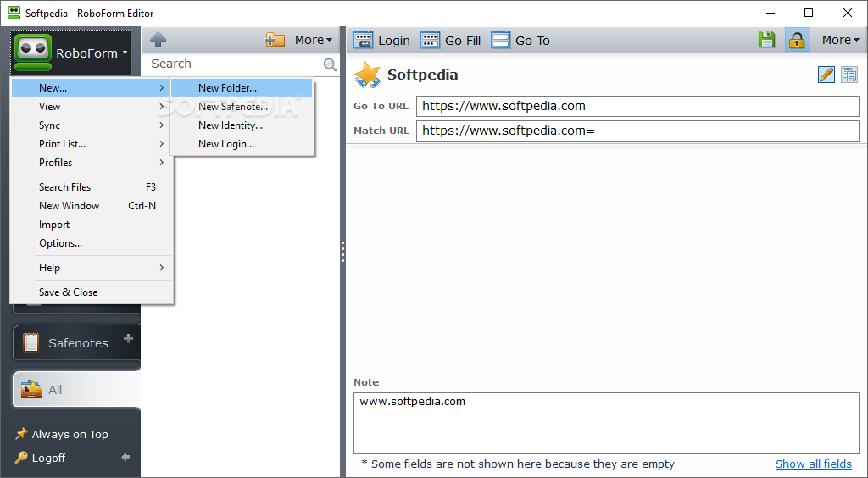Choose Save & Close from the menu
Image resolution: width=868 pixels, height=478 pixels.
coord(92,292)
